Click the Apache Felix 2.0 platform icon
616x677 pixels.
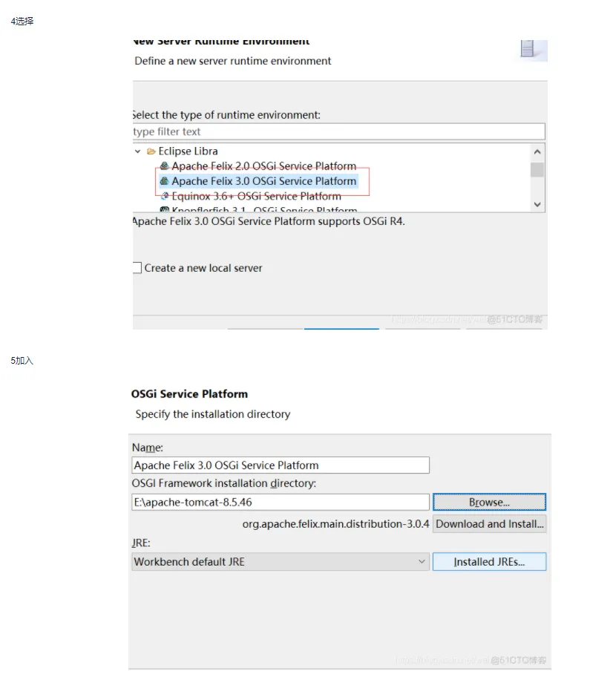pyautogui.click(x=165, y=166)
